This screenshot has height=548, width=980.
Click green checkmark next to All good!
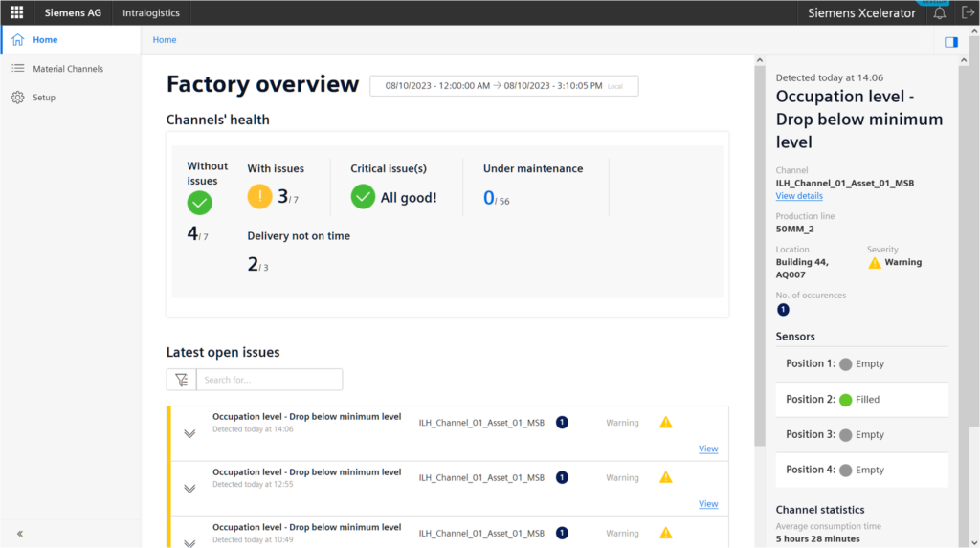click(363, 197)
